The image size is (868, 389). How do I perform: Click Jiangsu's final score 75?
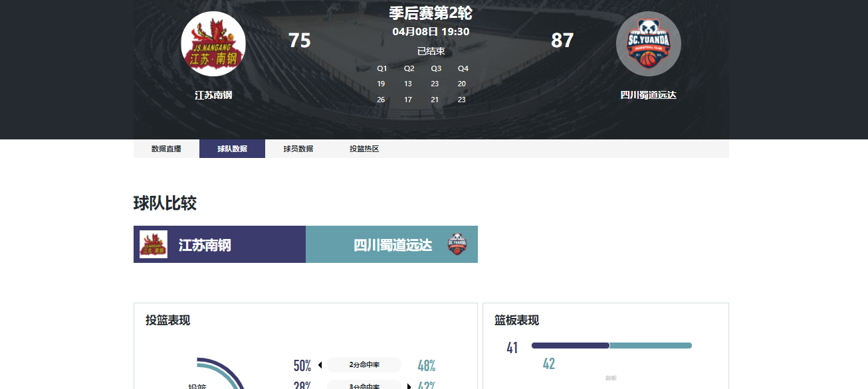[299, 40]
